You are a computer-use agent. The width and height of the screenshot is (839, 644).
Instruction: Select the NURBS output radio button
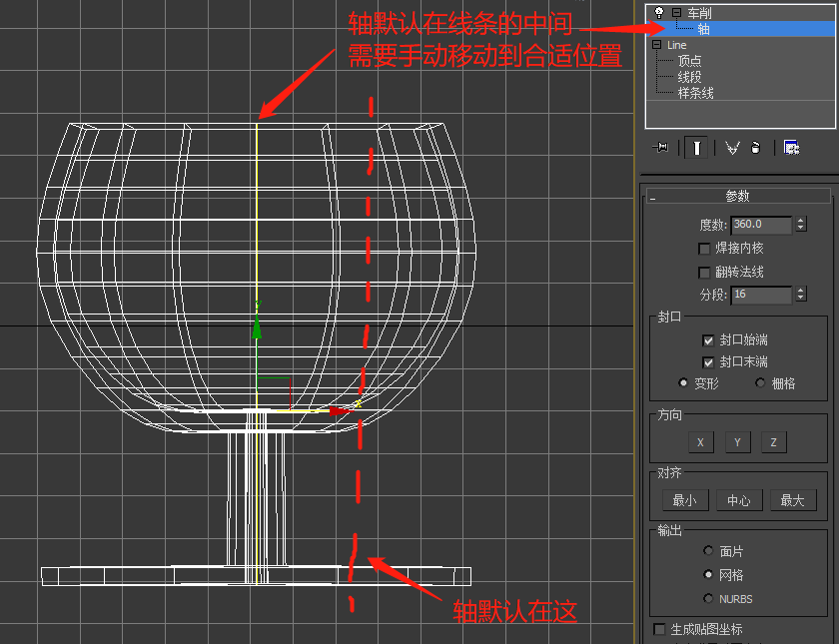[708, 599]
